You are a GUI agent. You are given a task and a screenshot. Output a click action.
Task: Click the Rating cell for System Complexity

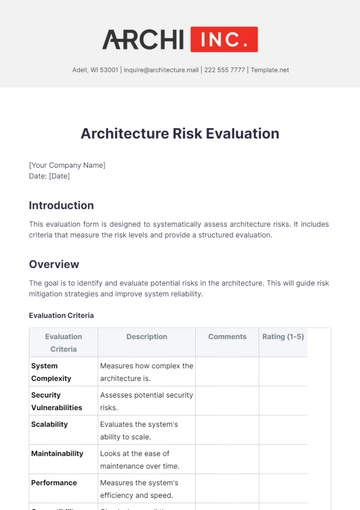coord(283,372)
